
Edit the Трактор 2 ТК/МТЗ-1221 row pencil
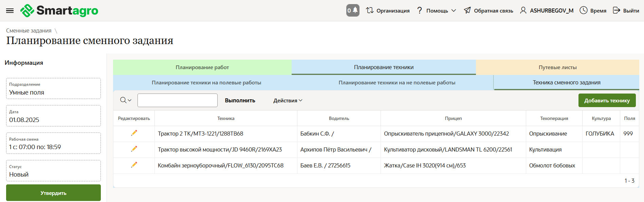(134, 133)
